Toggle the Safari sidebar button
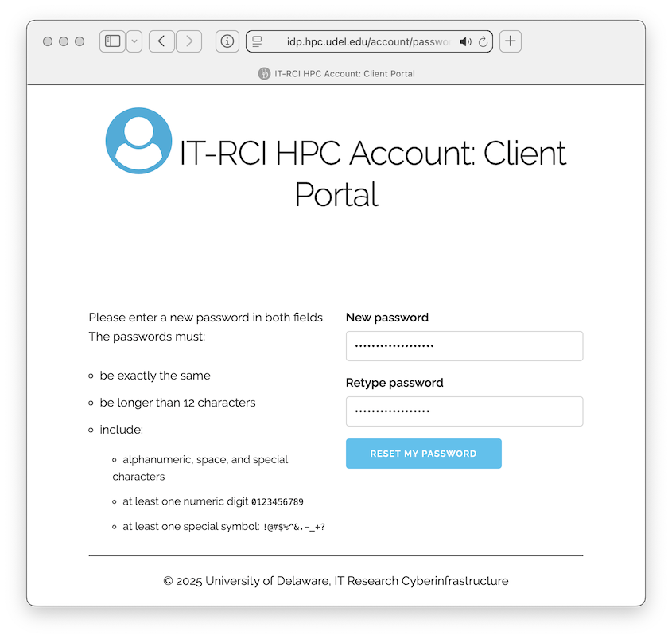672x639 pixels. click(112, 41)
